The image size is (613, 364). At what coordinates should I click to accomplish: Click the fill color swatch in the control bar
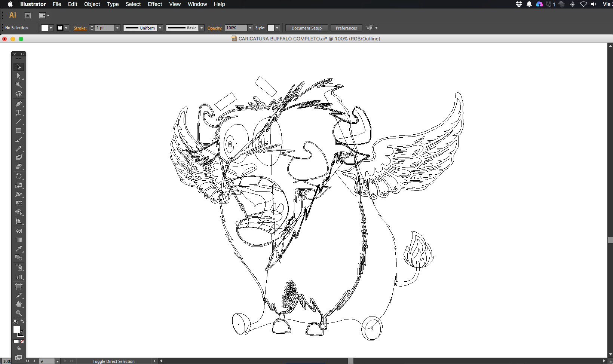pos(45,28)
